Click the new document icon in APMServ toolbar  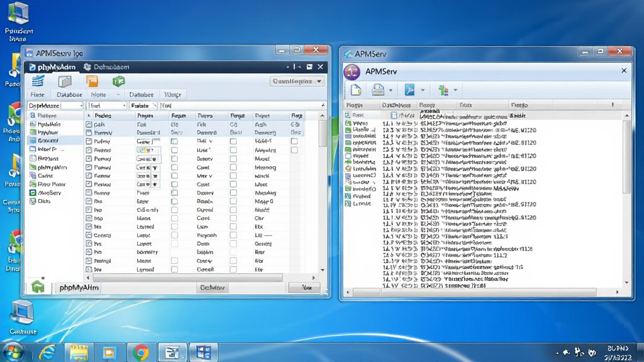[356, 89]
